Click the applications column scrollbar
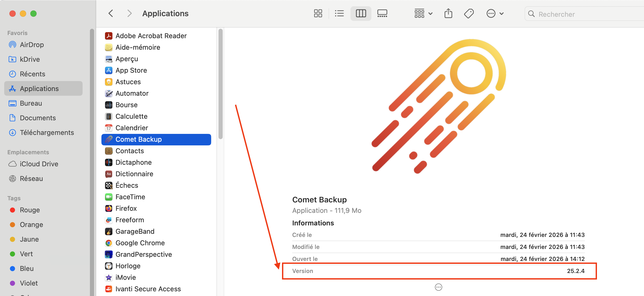The width and height of the screenshot is (644, 296). pos(221,84)
